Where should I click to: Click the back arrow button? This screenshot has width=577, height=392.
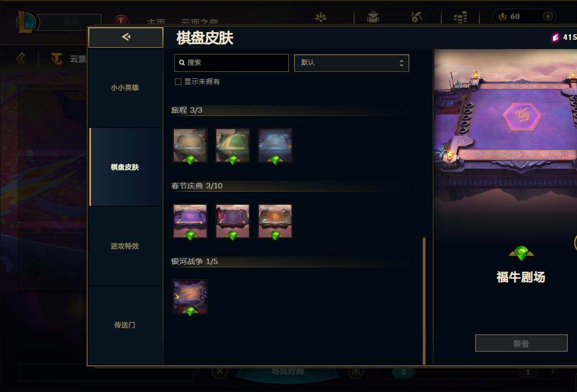pyautogui.click(x=126, y=37)
